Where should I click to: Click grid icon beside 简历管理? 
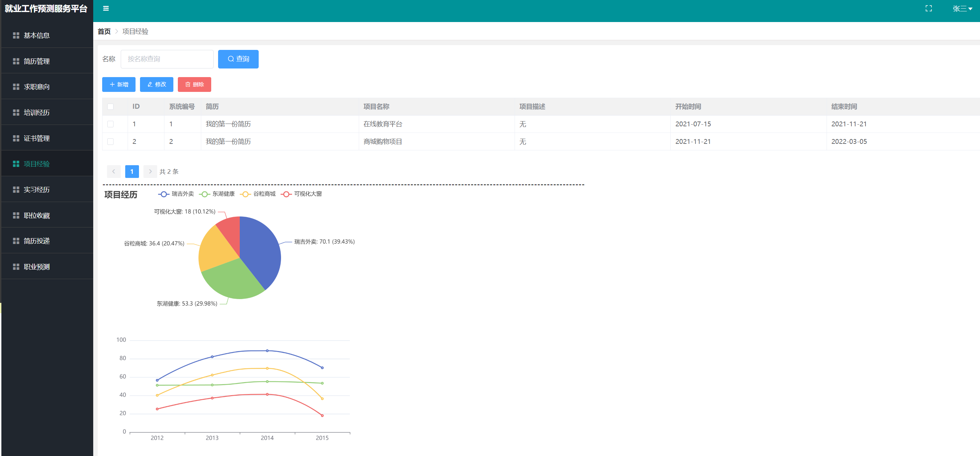click(x=16, y=61)
